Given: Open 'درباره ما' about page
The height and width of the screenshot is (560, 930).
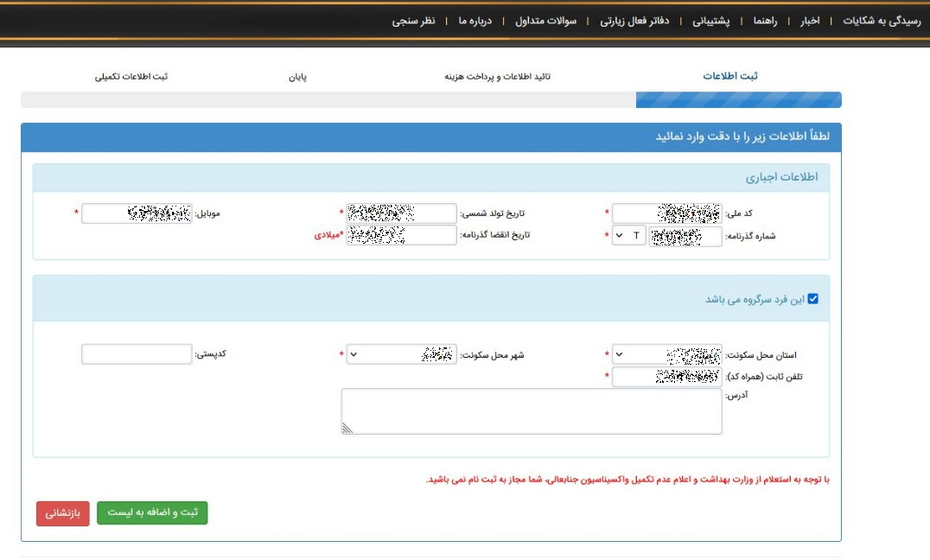Looking at the screenshot, I should 475,21.
